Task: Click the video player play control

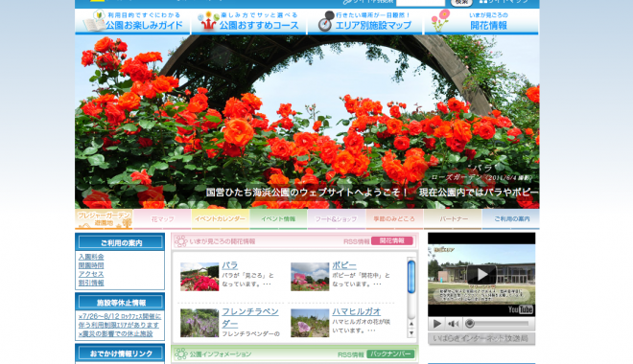Action: pyautogui.click(x=436, y=324)
